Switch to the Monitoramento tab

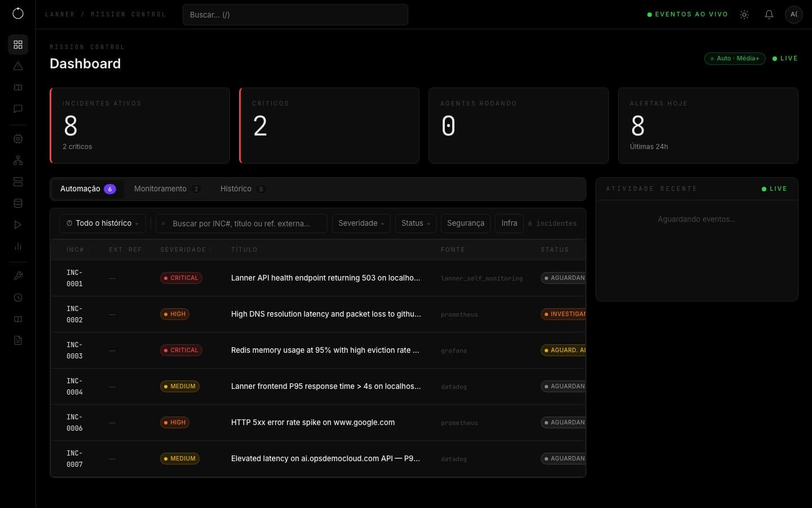167,189
